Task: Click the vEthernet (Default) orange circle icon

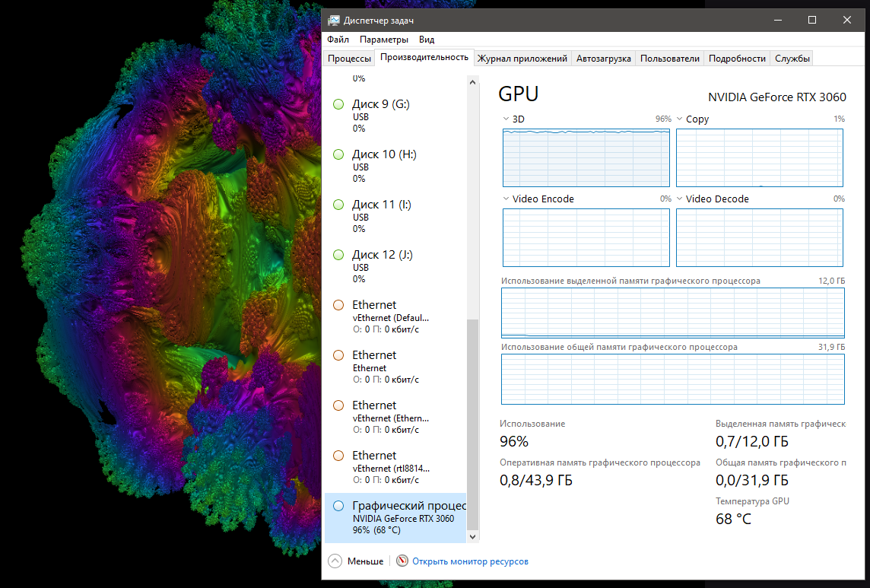Action: pyautogui.click(x=338, y=305)
